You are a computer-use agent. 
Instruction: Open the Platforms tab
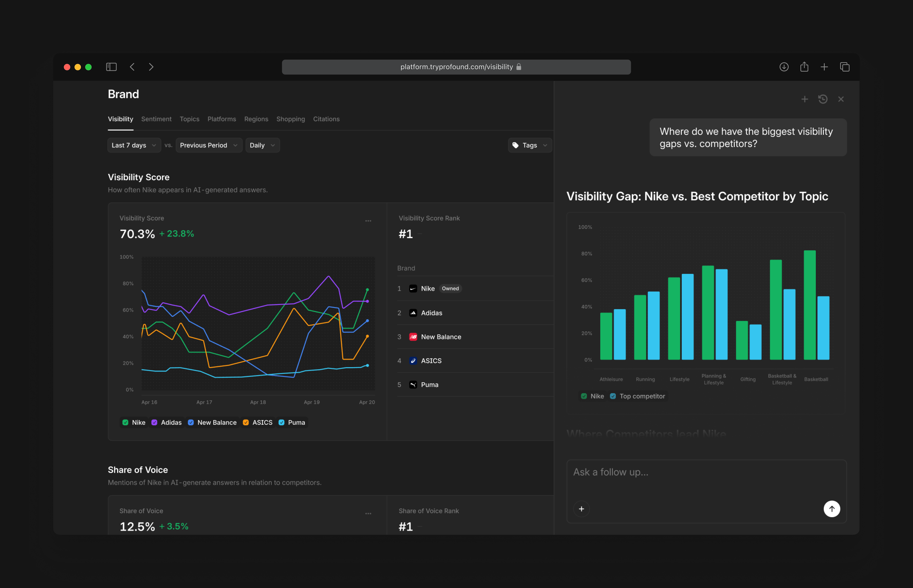tap(222, 119)
